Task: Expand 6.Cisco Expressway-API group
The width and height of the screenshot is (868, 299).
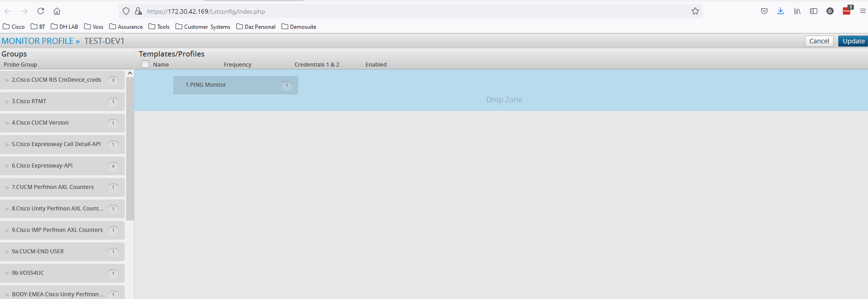Action: pos(7,166)
